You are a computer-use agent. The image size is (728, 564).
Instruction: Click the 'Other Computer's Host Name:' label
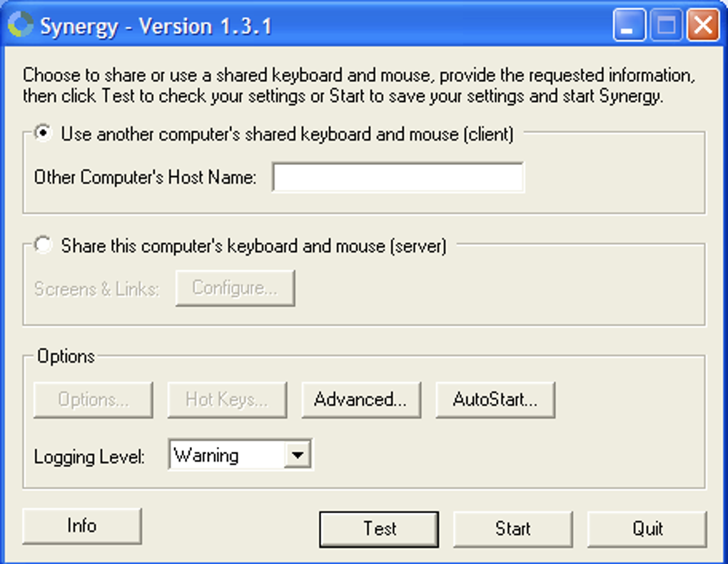click(145, 177)
